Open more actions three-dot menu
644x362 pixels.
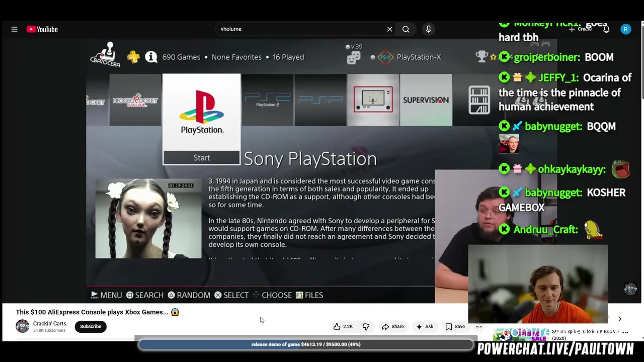[479, 327]
